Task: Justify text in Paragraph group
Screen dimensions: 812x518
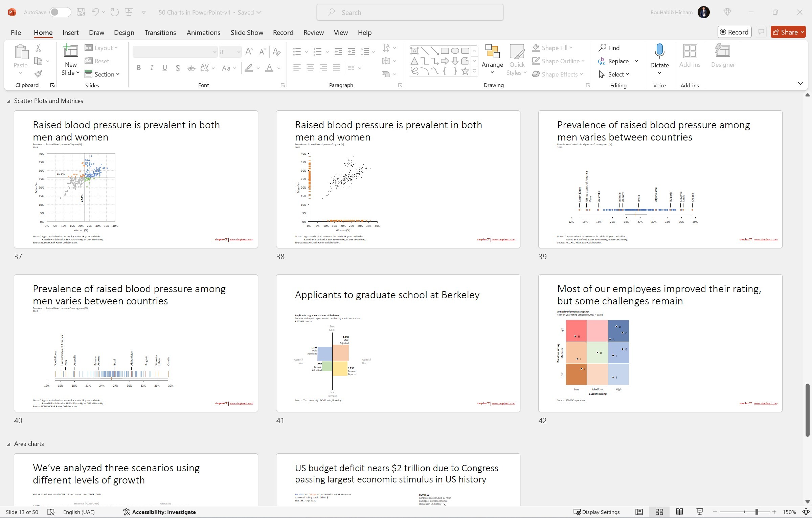Action: [336, 68]
